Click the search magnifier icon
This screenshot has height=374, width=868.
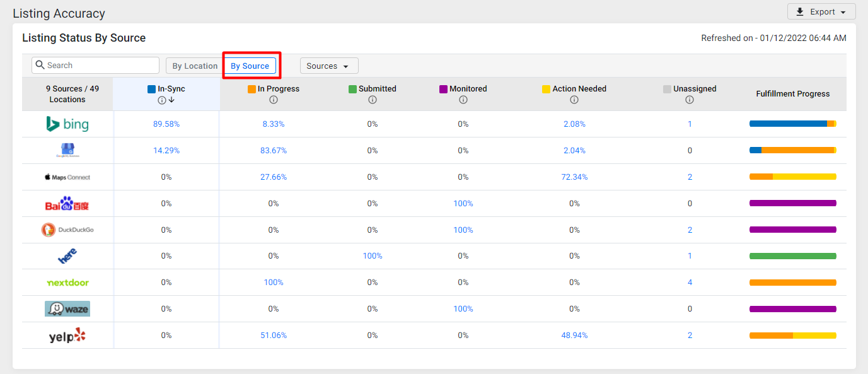(x=40, y=65)
